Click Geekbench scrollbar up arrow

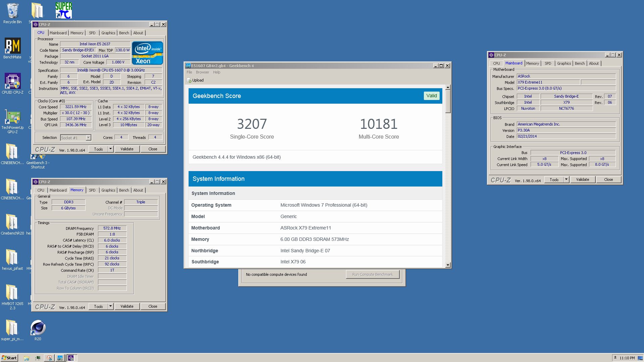pyautogui.click(x=448, y=87)
